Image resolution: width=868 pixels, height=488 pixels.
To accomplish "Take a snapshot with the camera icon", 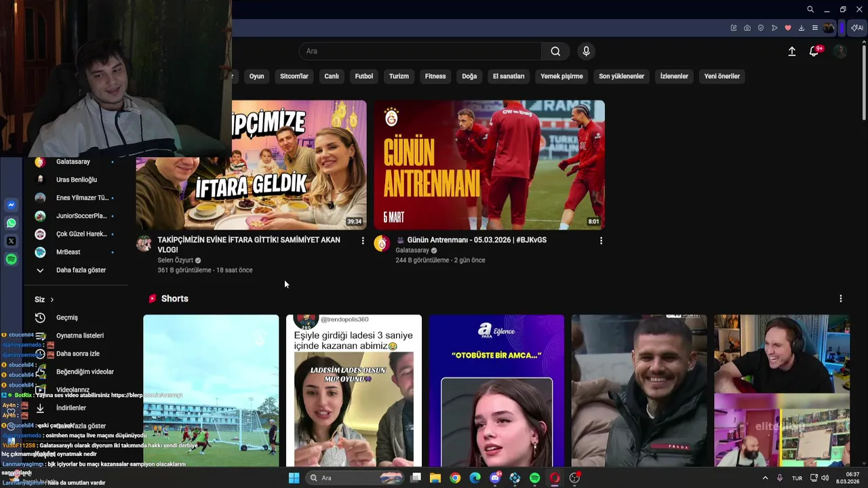I will (747, 28).
